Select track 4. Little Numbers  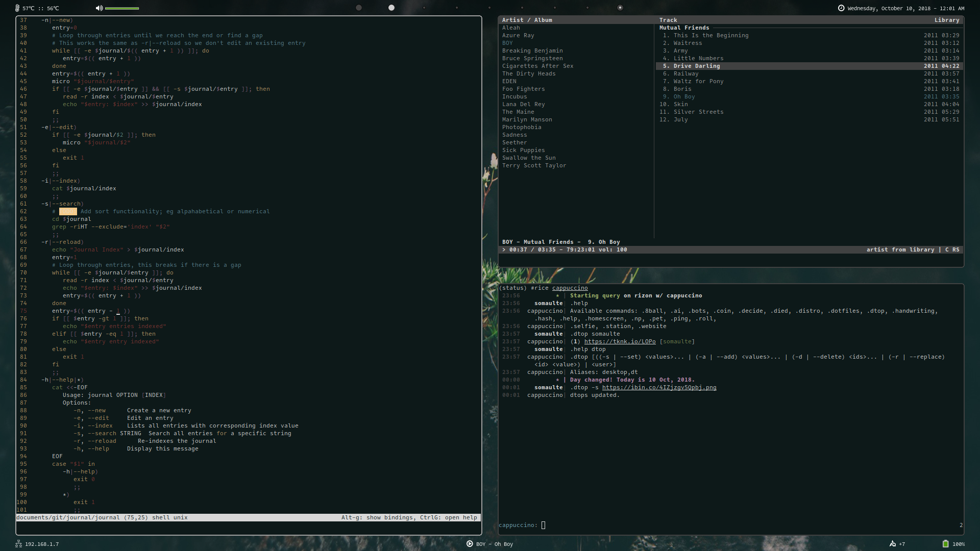point(810,59)
